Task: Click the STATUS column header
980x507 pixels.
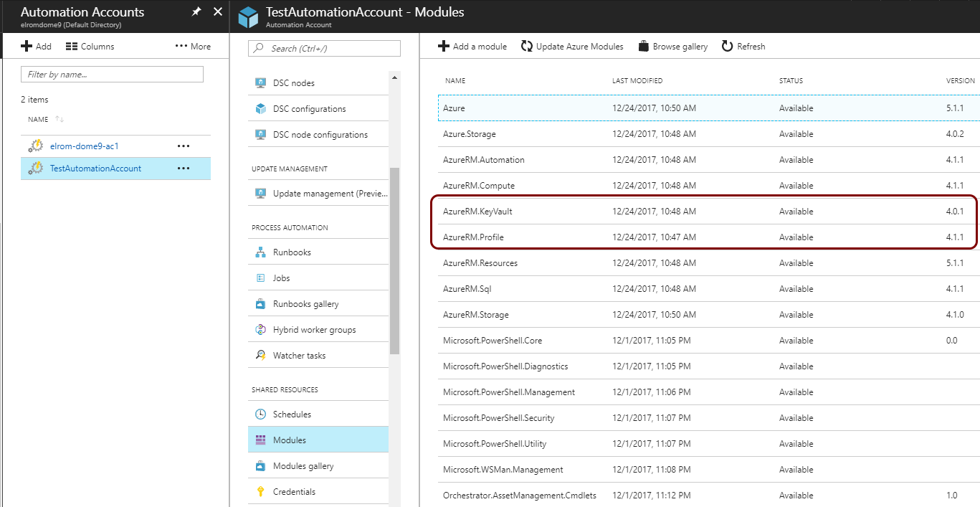Action: [791, 81]
